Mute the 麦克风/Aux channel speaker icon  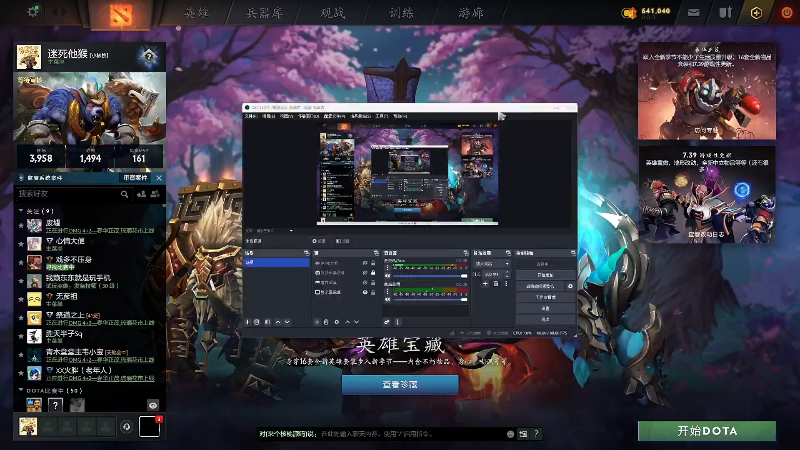tap(388, 276)
